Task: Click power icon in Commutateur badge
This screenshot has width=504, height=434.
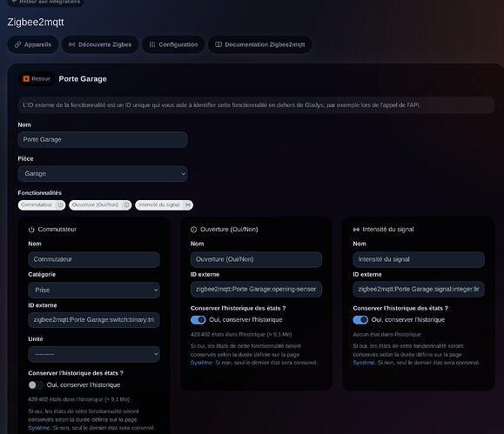Action: point(60,205)
